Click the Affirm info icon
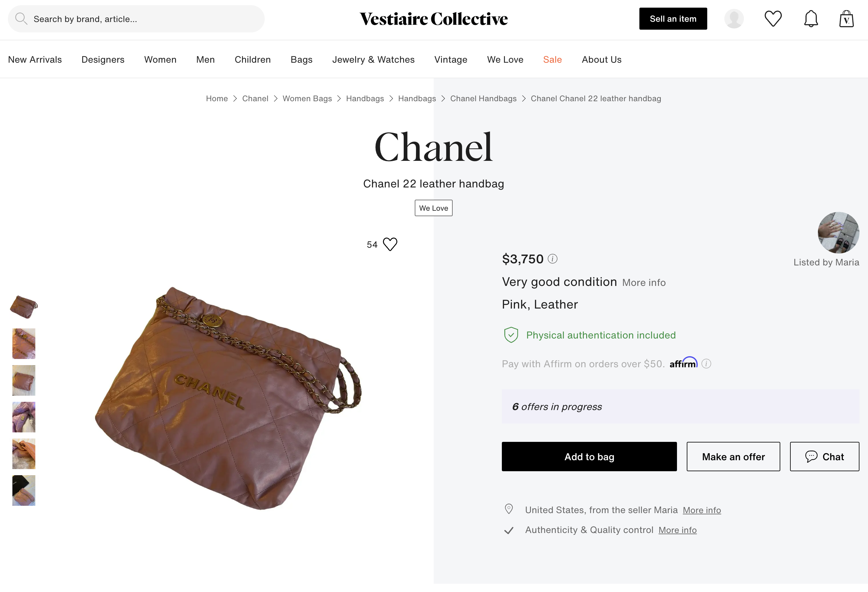Viewport: 868px width, 592px height. point(706,363)
